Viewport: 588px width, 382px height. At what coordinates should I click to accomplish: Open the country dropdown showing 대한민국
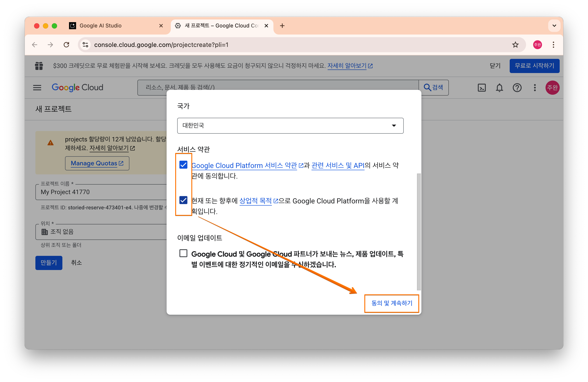click(x=290, y=126)
